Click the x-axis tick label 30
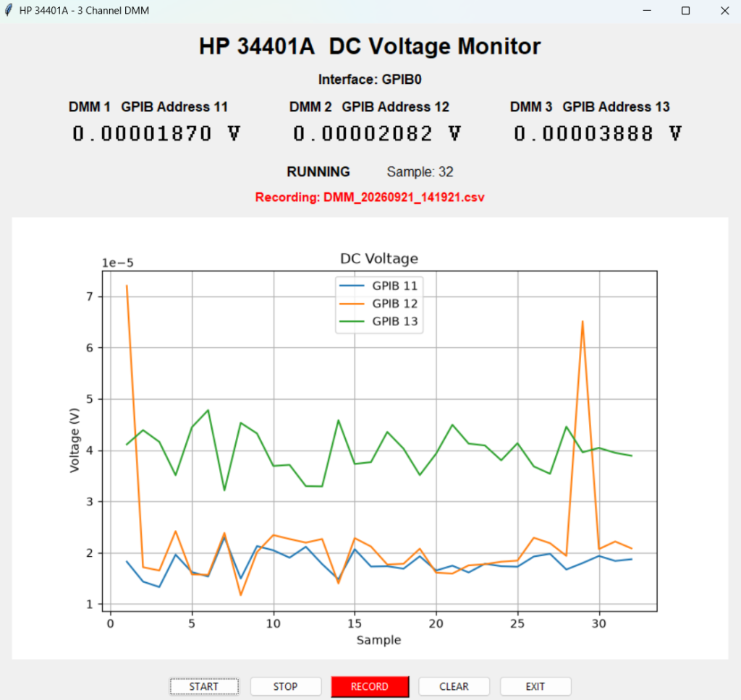This screenshot has height=700, width=741. coord(598,623)
